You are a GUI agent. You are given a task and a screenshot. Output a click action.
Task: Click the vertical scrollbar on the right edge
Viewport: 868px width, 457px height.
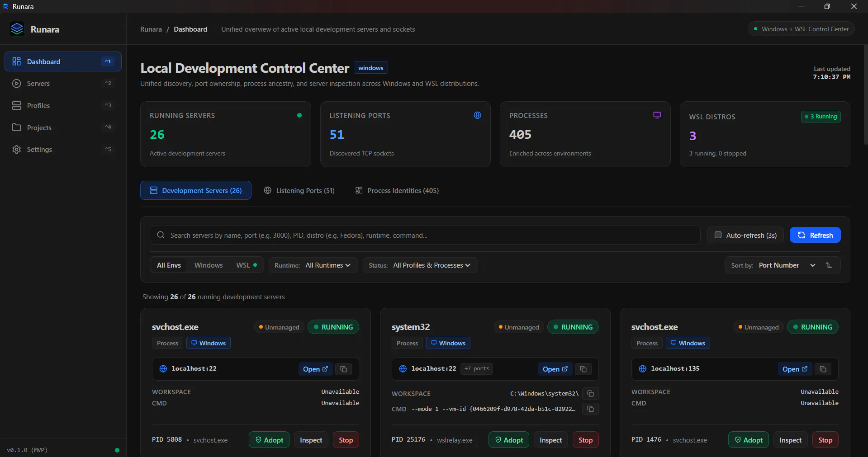pyautogui.click(x=865, y=95)
